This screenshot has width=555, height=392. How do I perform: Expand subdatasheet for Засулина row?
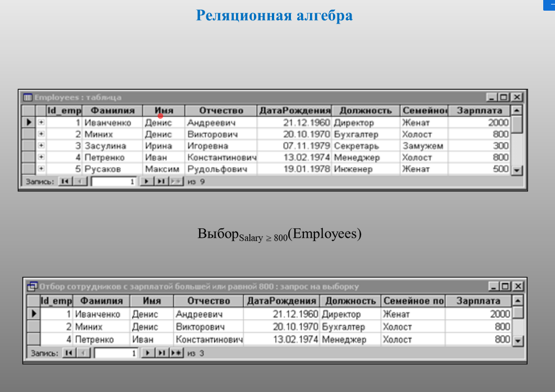(41, 146)
